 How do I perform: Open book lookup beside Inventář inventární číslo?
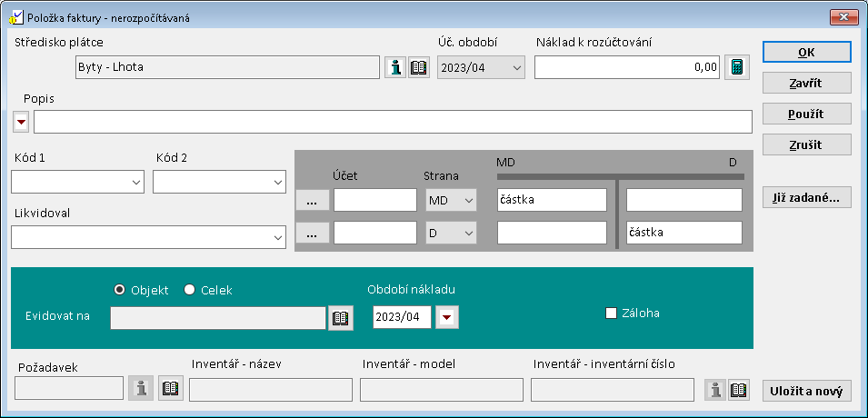coord(739,389)
